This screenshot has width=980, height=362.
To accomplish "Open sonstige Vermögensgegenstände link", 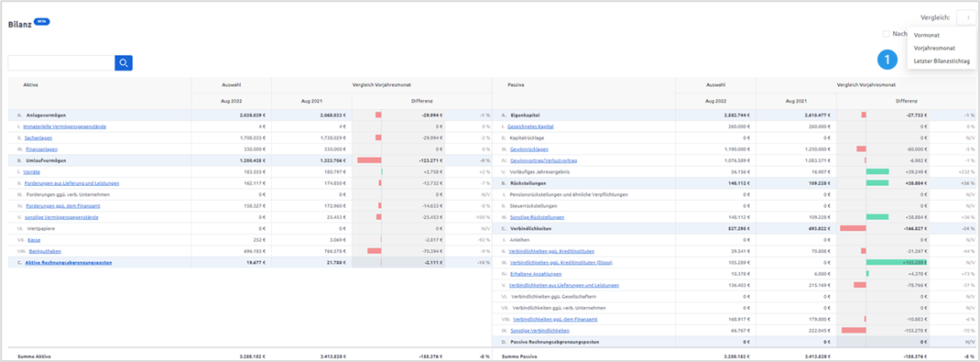I will click(x=61, y=217).
